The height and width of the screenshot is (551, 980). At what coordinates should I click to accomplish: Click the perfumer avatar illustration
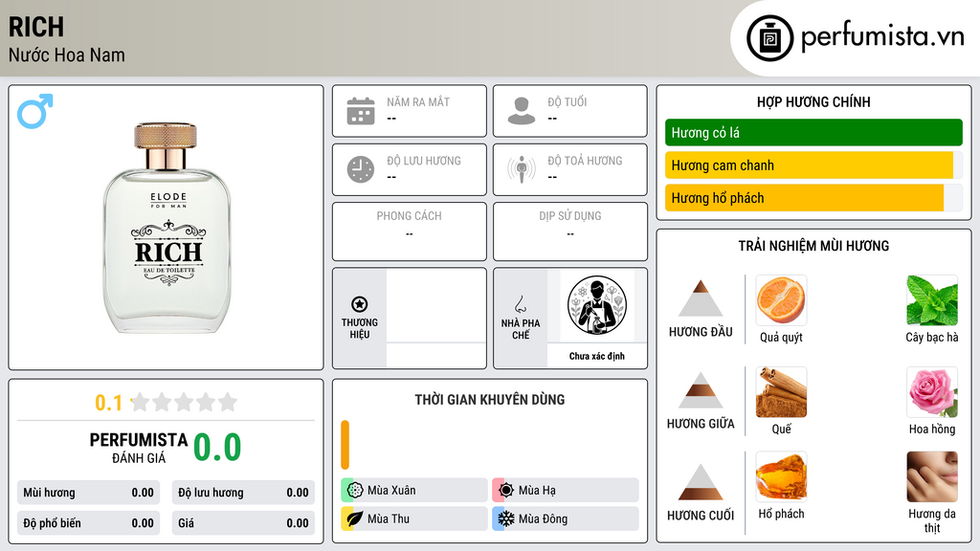click(x=597, y=305)
